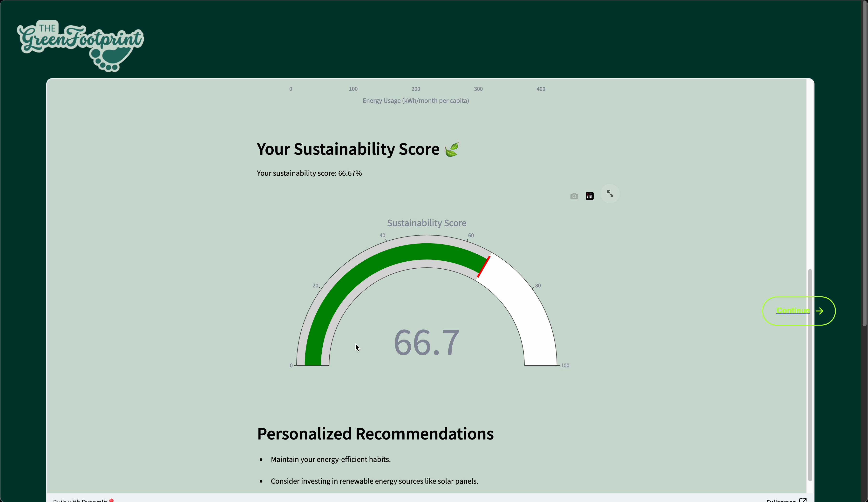
Task: Click the Personalized Recommendations heading
Action: [x=375, y=434]
